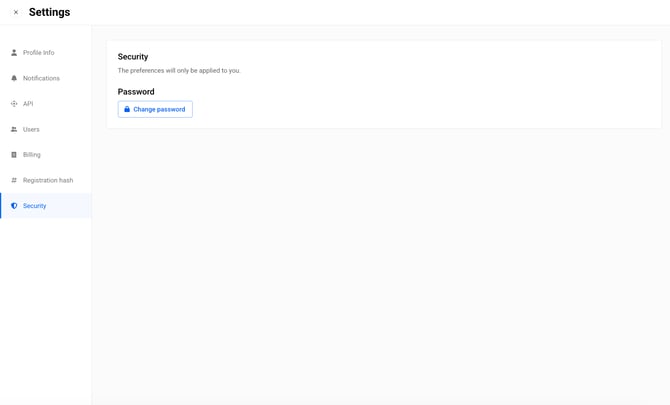Click the Security heading in the panel
The height and width of the screenshot is (405, 670).
[133, 57]
